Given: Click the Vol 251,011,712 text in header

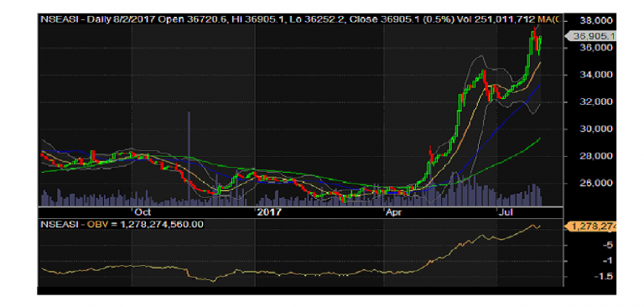Looking at the screenshot, I should 496,19.
